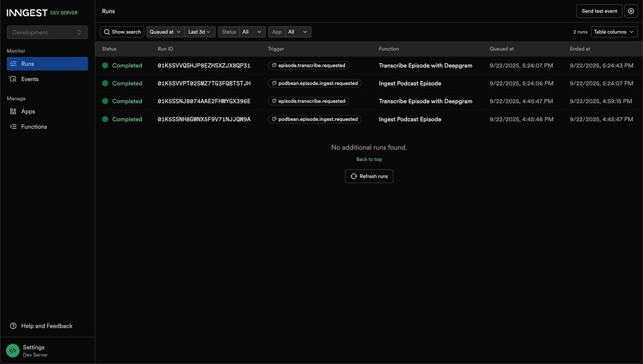This screenshot has height=364, width=643.
Task: Click the Back to top link
Action: 369,160
